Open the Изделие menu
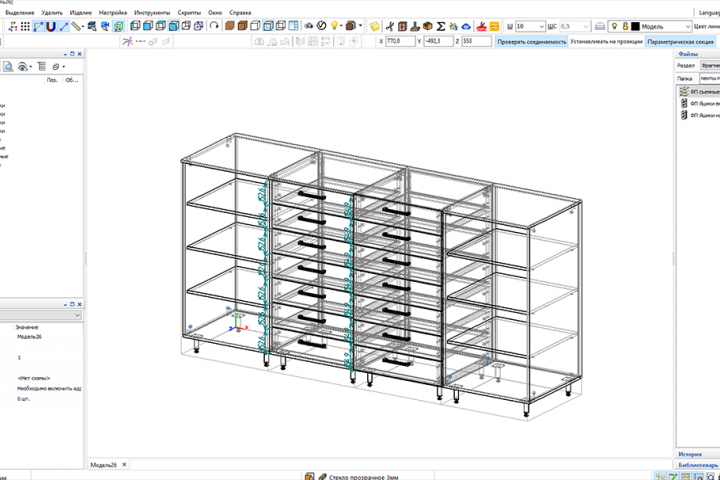Screen dimensions: 720x480 (x=81, y=12)
